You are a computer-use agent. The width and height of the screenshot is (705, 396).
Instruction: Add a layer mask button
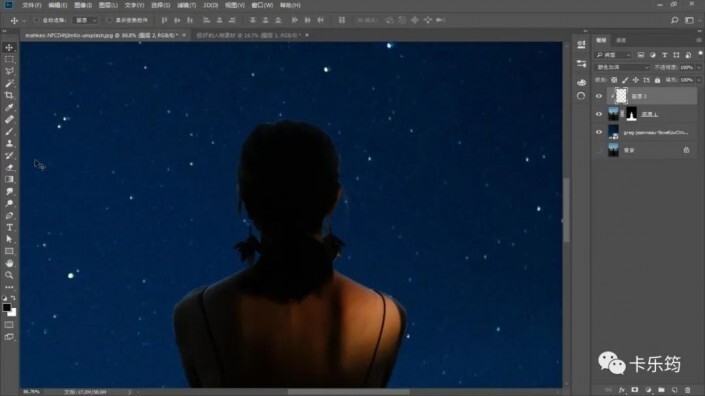635,390
